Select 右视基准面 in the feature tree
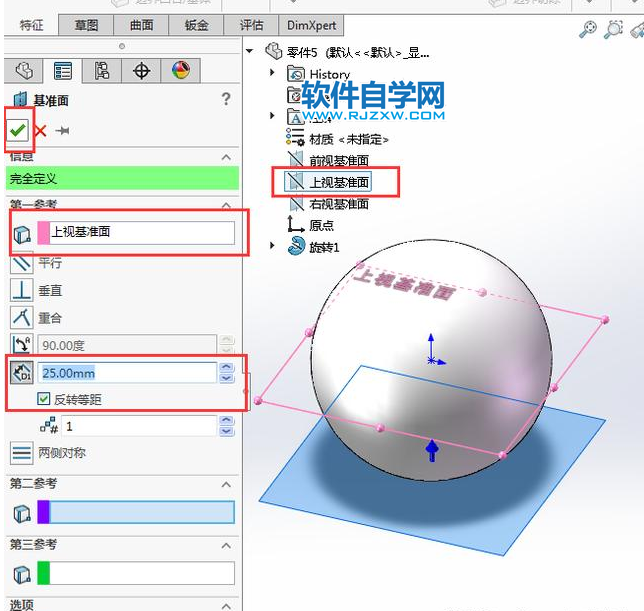The image size is (644, 611). click(328, 204)
